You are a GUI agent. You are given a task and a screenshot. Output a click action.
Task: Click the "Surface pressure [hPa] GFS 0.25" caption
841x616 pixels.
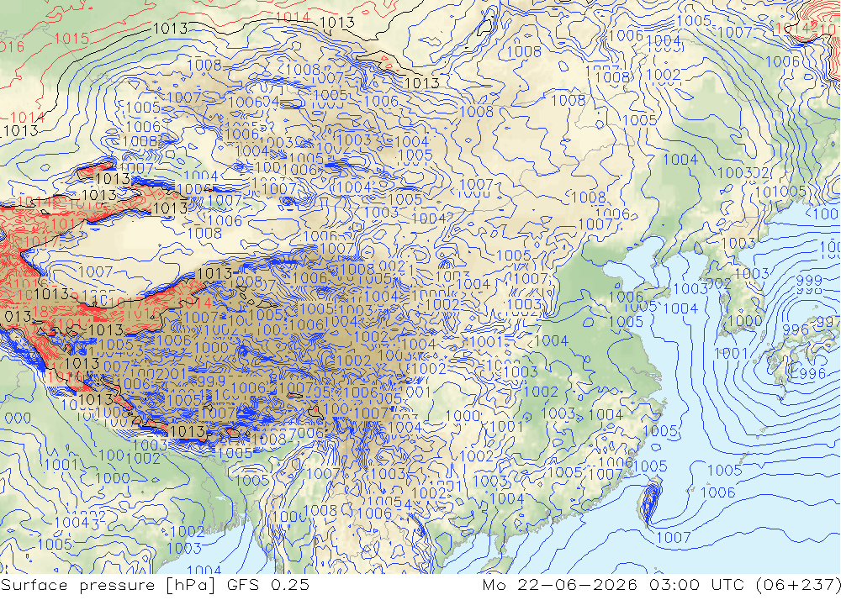[155, 585]
